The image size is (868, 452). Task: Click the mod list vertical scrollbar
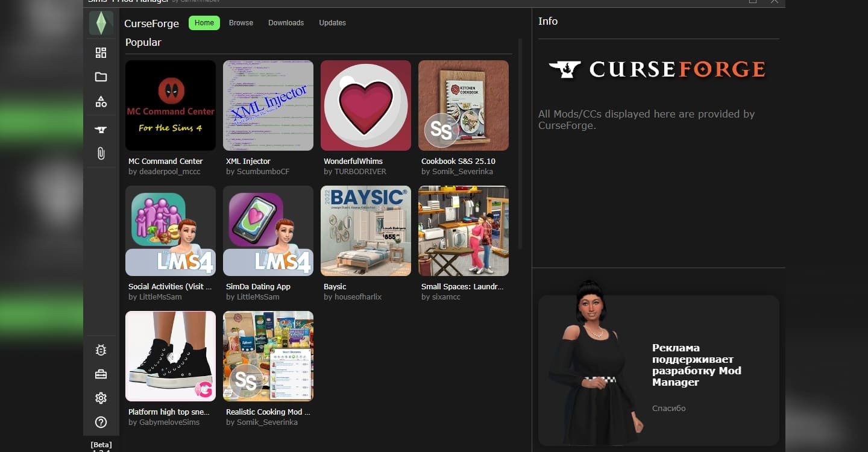point(520,143)
